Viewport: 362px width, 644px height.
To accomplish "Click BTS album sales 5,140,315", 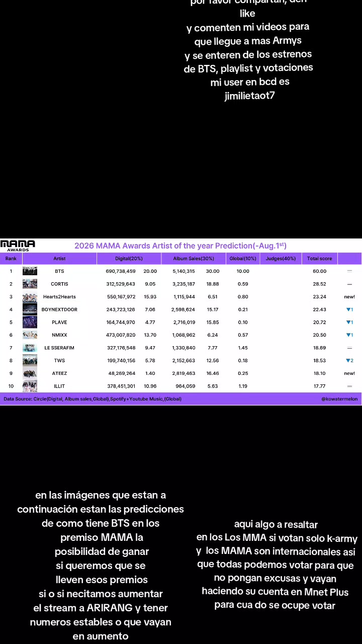I will pos(184,271).
